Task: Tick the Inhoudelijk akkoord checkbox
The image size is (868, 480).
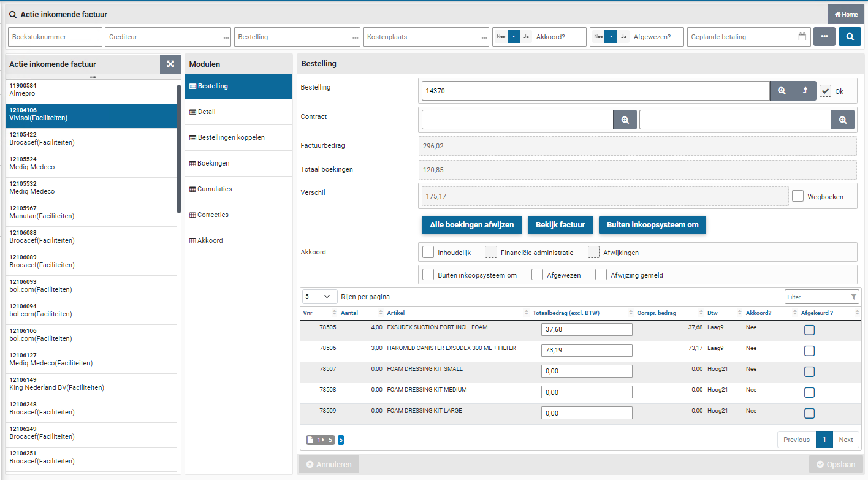Action: [428, 252]
